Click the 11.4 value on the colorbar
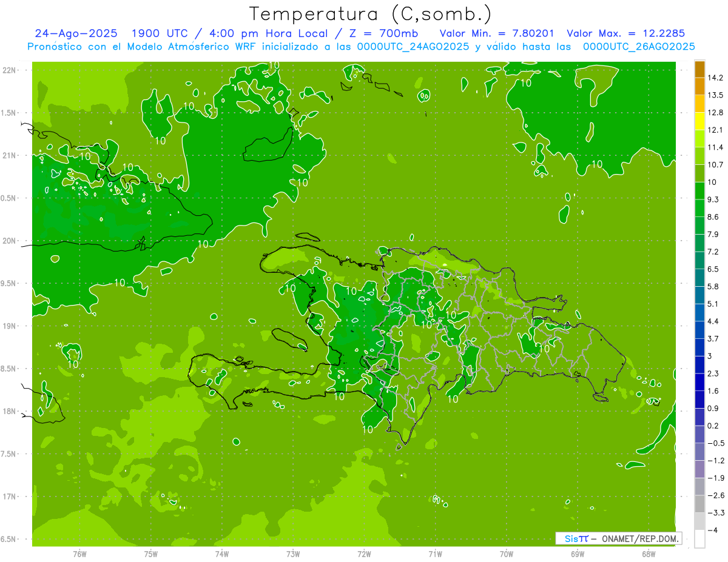This screenshot has height=562, width=728. coord(715,147)
